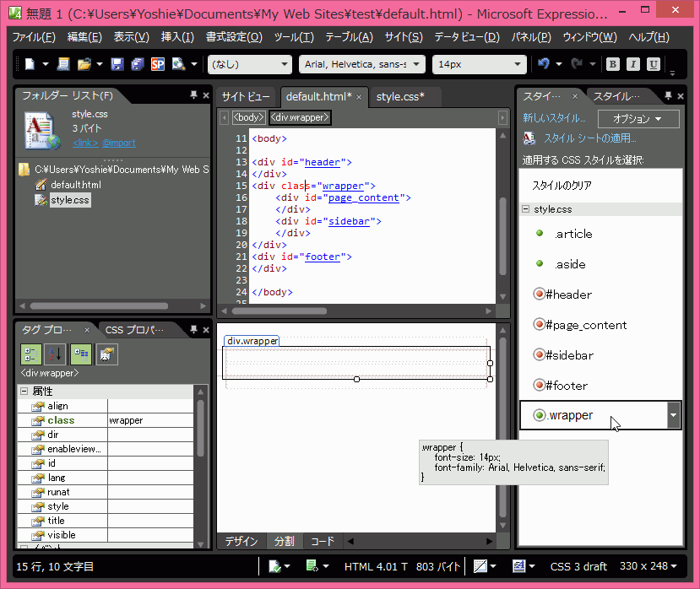Click the categorized view icon in Tag Properties
This screenshot has width=700, height=589.
[x=31, y=354]
